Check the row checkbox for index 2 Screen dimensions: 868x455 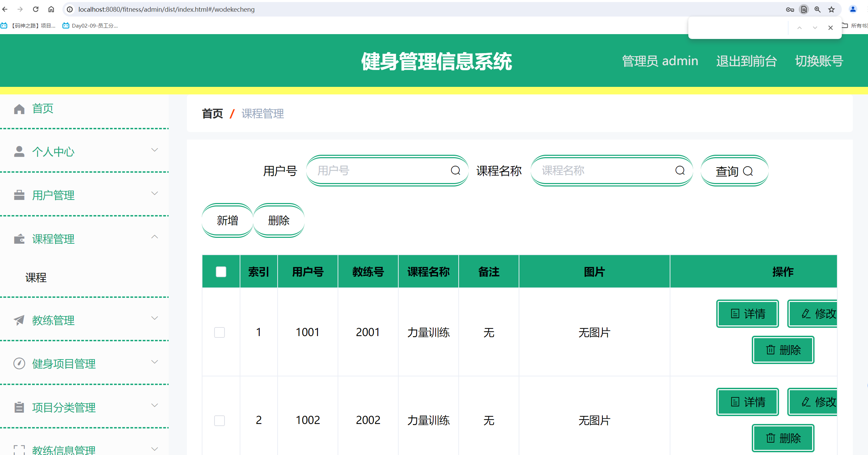coord(220,420)
